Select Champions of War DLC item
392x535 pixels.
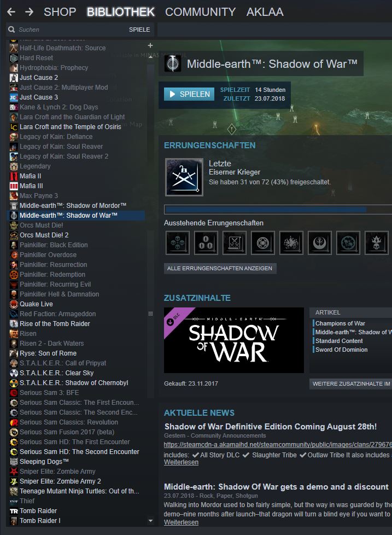click(340, 323)
